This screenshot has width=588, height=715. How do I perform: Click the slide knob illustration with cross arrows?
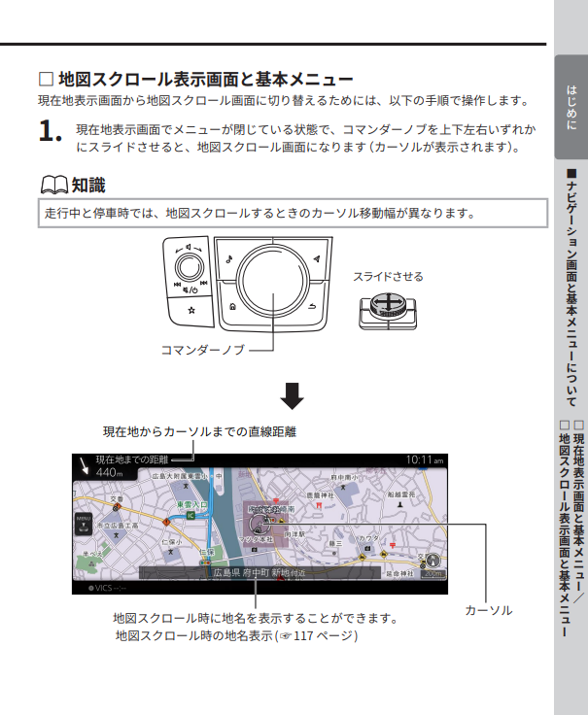coord(387,311)
